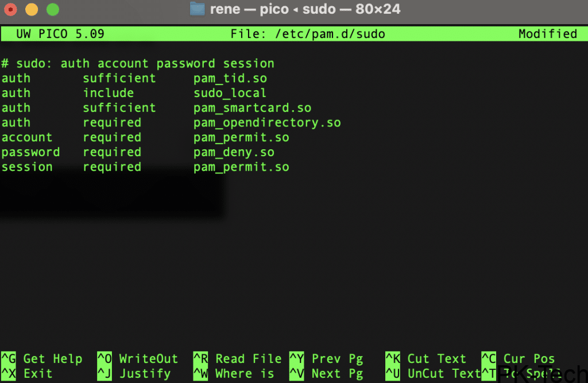Select the ^J Justify command
The height and width of the screenshot is (383, 588).
point(134,374)
